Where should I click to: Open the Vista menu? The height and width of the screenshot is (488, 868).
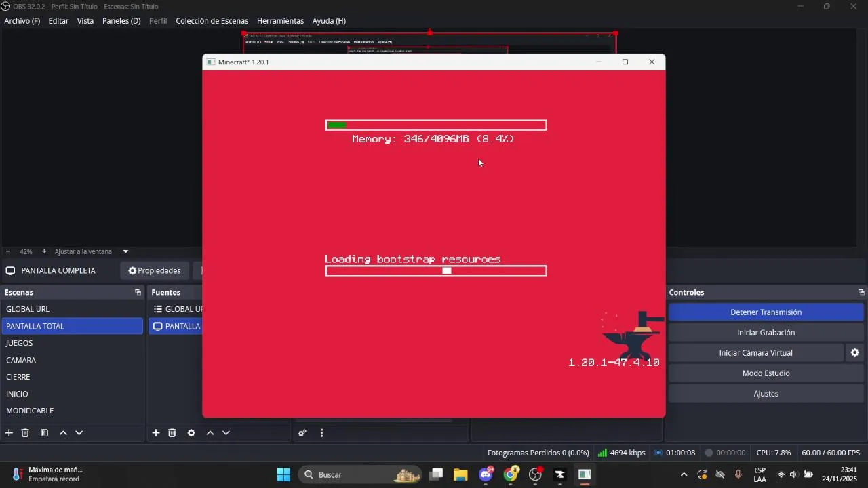click(85, 21)
